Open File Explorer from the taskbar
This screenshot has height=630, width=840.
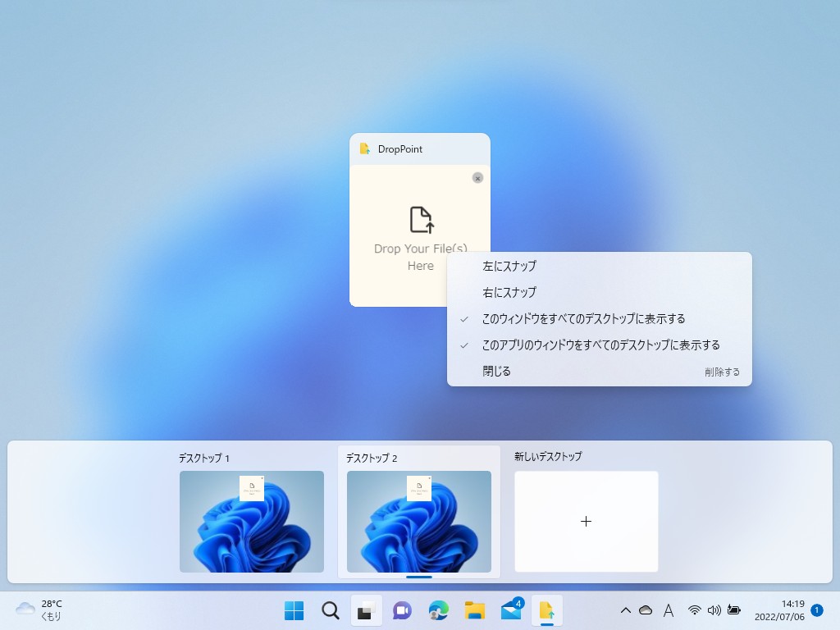click(x=475, y=610)
